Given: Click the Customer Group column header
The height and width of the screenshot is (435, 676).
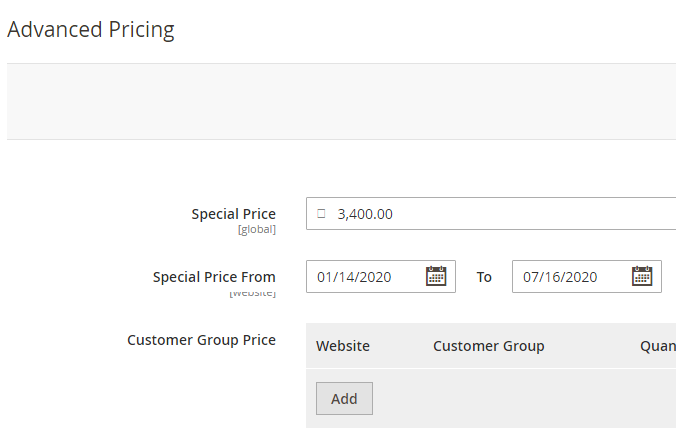Looking at the screenshot, I should tap(488, 346).
